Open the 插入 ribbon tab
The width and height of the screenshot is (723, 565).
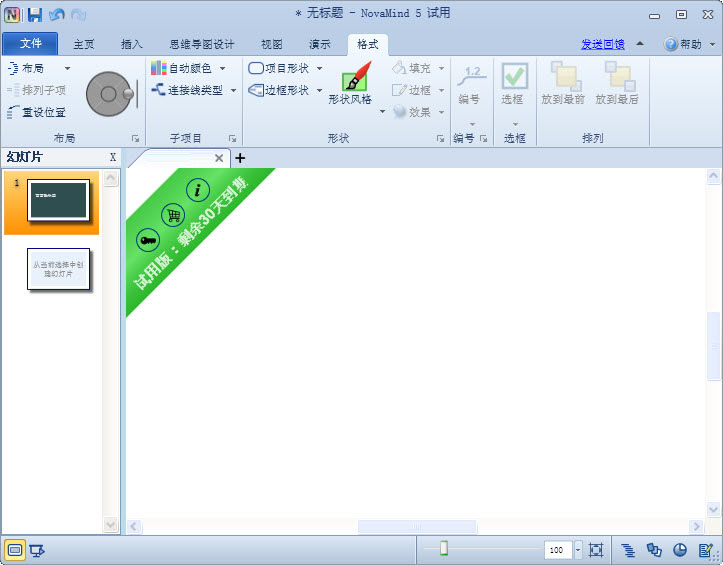[x=131, y=44]
